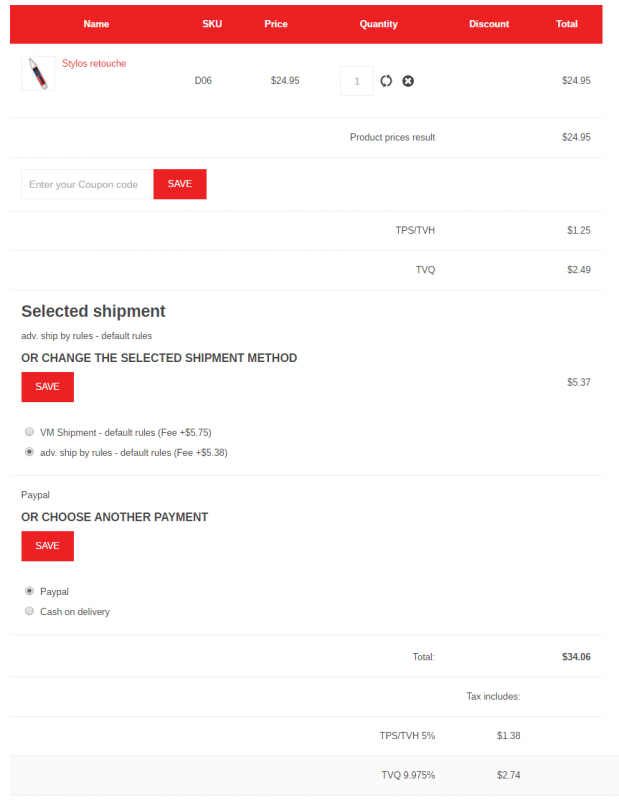The image size is (619, 800).
Task: Click the Total column header
Action: pyautogui.click(x=567, y=24)
